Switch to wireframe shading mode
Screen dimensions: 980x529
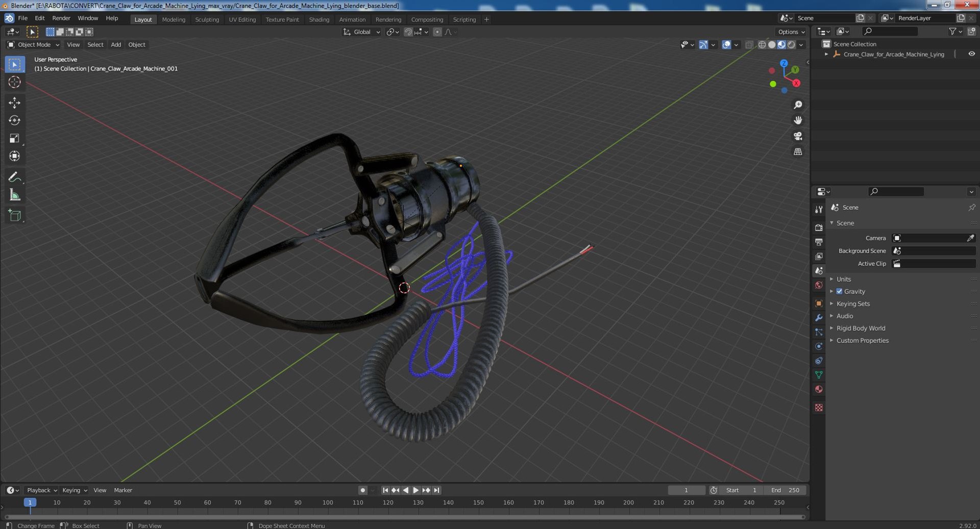point(762,45)
